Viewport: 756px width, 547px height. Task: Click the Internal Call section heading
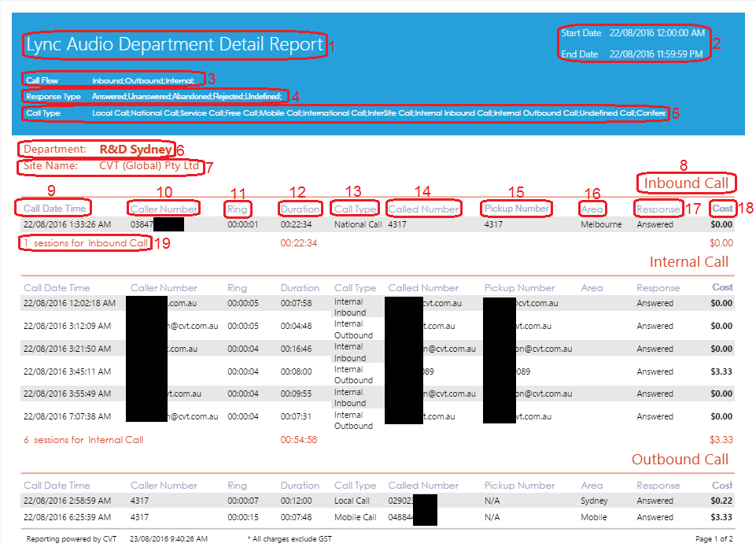688,262
